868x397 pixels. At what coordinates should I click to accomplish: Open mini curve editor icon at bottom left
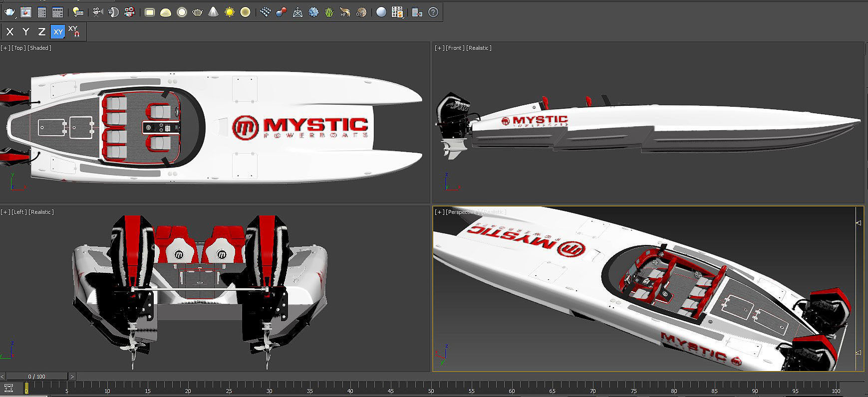pyautogui.click(x=8, y=388)
